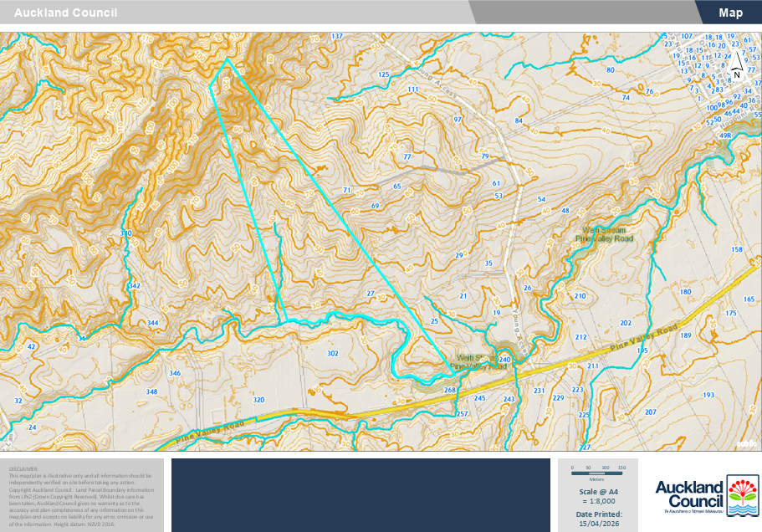Click the Date Printed 15/04/2026 text
This screenshot has height=532, width=762.
(x=597, y=518)
